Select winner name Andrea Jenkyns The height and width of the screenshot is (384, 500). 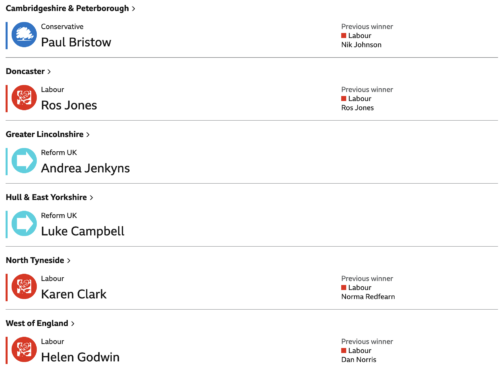(x=85, y=168)
